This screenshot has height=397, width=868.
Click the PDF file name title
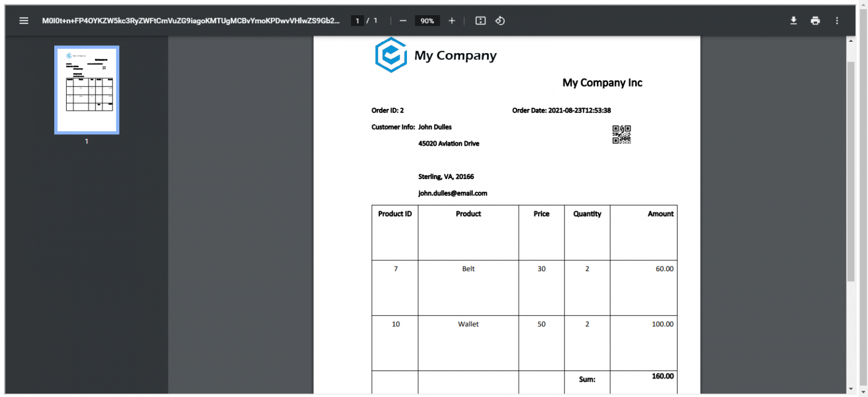point(191,21)
